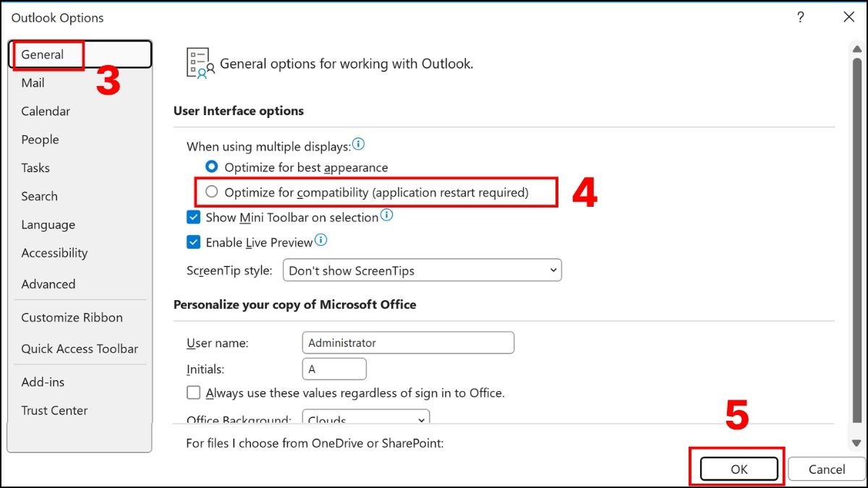Click info icon next to Mini Toolbar option
The width and height of the screenshot is (868, 488).
point(387,215)
